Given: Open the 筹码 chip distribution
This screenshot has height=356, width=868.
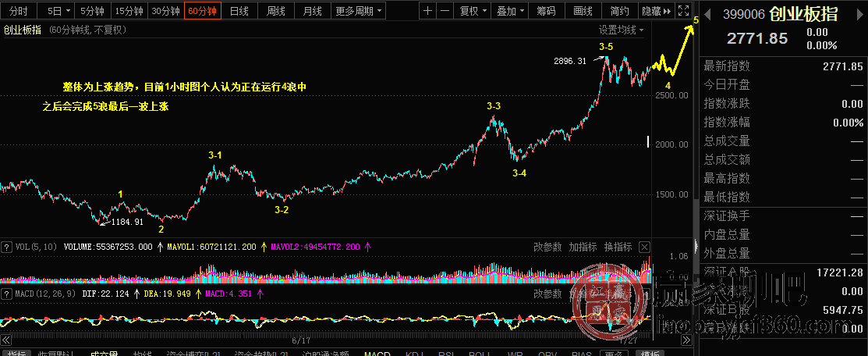Looking at the screenshot, I should pyautogui.click(x=547, y=10).
